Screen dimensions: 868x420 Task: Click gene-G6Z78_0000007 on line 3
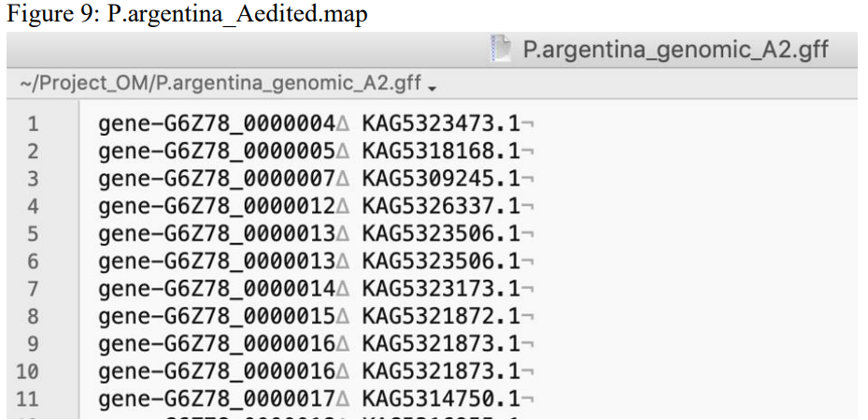(217, 180)
